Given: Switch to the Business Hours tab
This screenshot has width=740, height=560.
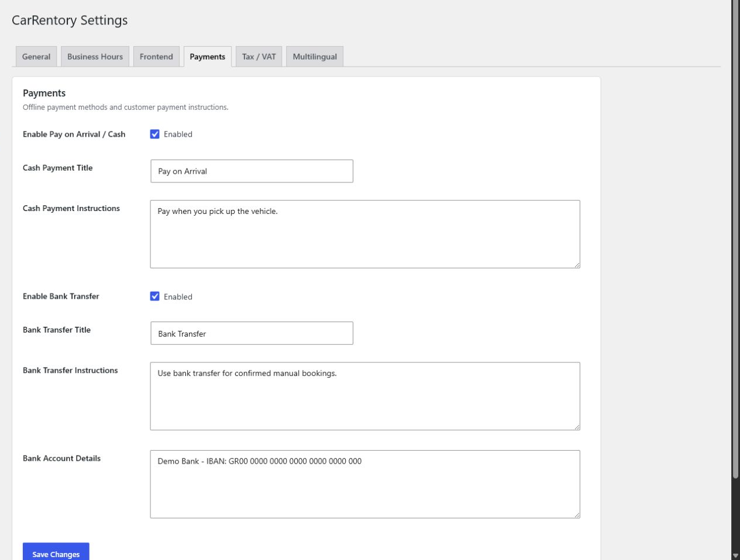Looking at the screenshot, I should point(95,57).
